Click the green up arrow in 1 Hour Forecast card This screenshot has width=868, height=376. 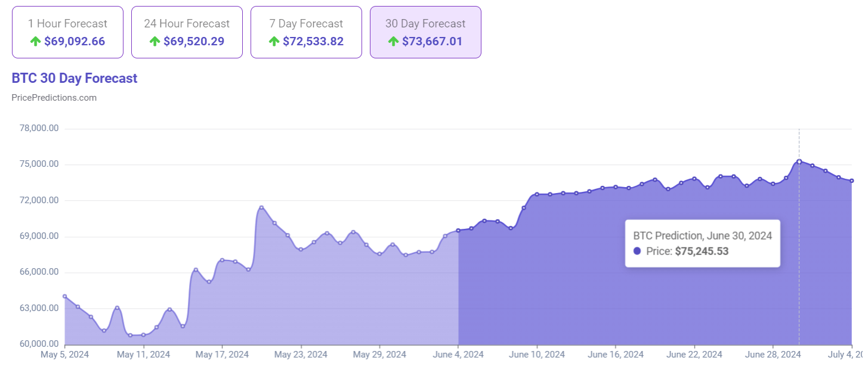35,41
